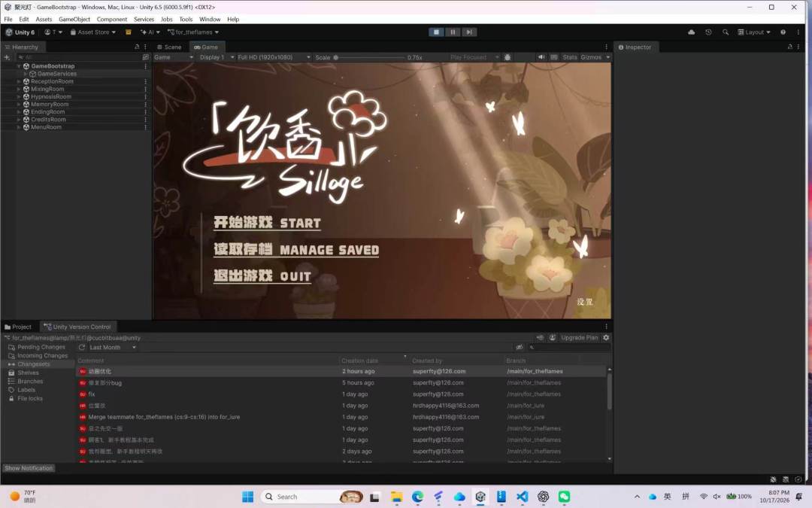Open Pending Changes view
Image resolution: width=812 pixels, height=508 pixels.
click(36, 347)
